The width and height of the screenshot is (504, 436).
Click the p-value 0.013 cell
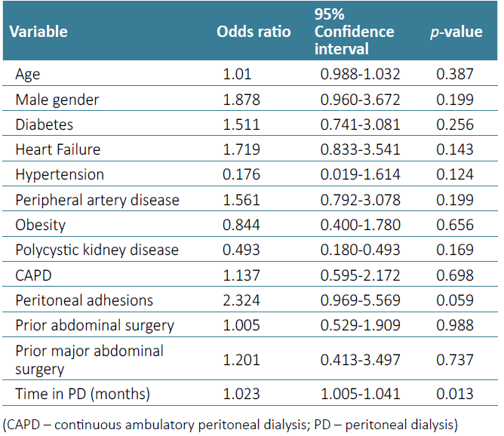(455, 393)
